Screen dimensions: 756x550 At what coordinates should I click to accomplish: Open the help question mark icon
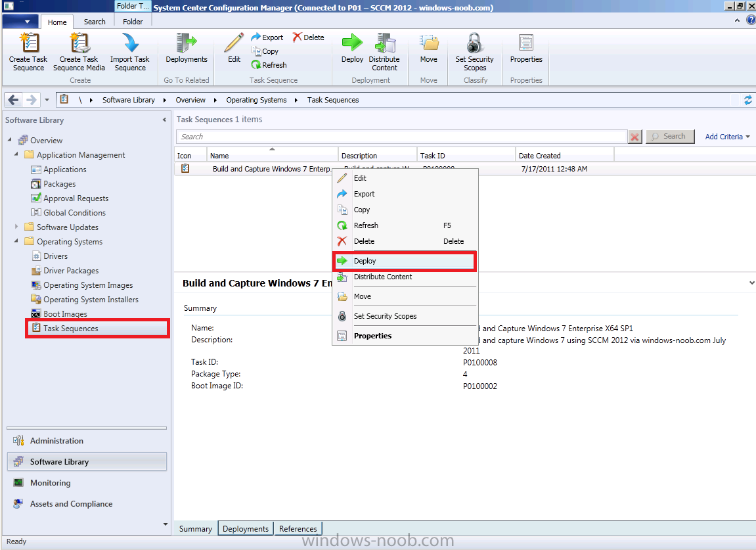751,20
